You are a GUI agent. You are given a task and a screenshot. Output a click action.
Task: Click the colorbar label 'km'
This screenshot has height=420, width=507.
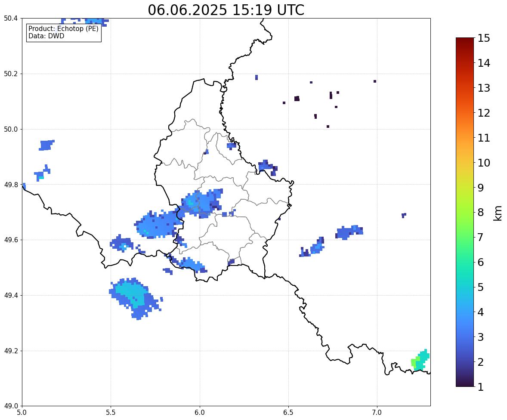[x=498, y=213]
